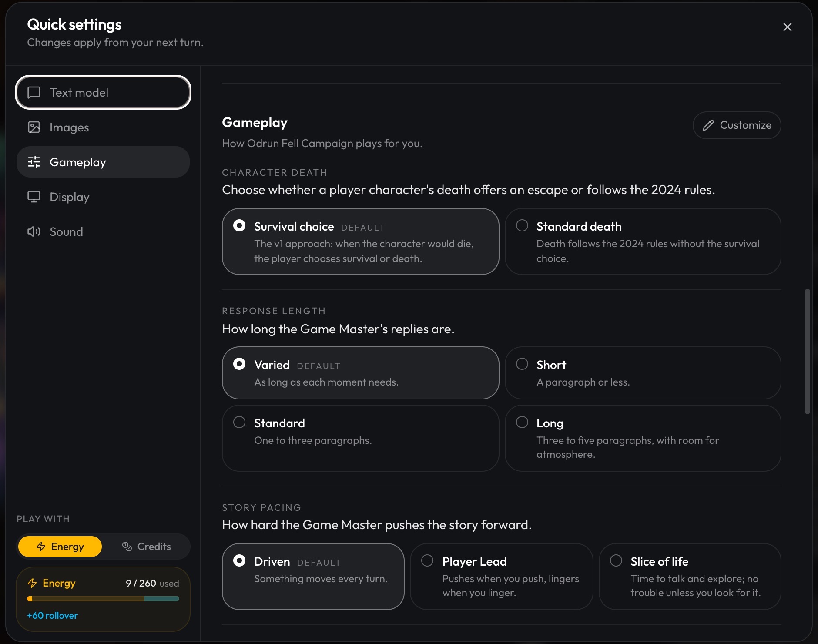The height and width of the screenshot is (644, 818).
Task: Open the Display settings tab
Action: (103, 197)
